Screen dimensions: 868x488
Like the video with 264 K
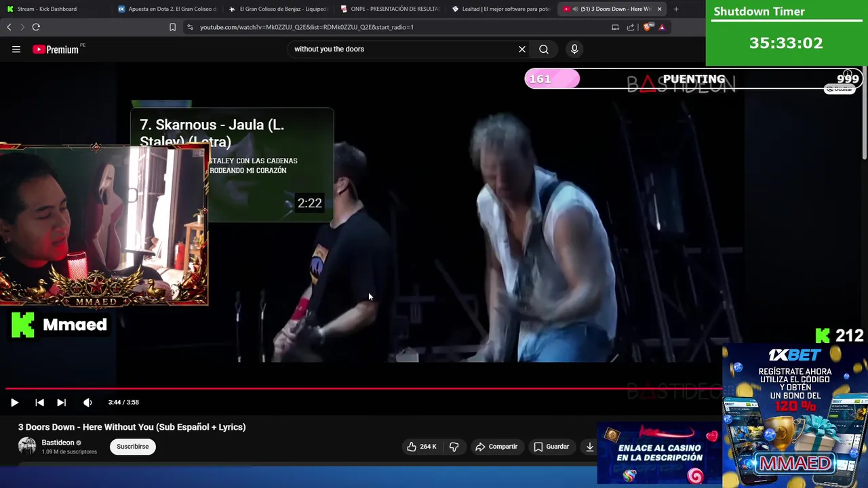[422, 447]
